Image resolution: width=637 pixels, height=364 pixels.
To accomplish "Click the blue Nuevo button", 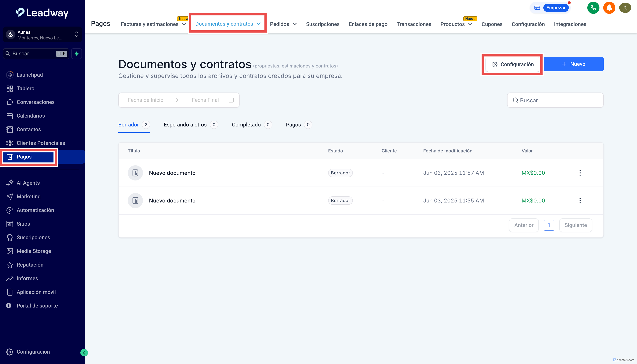I will click(573, 64).
